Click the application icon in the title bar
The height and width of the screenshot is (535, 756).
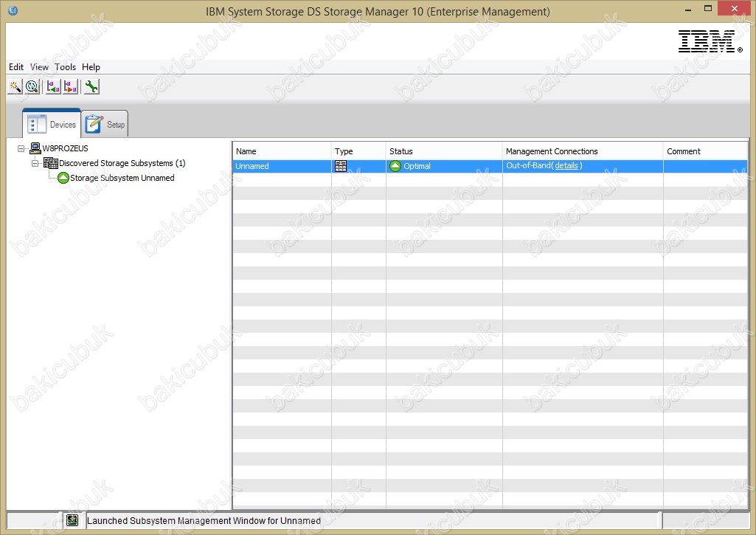point(13,10)
